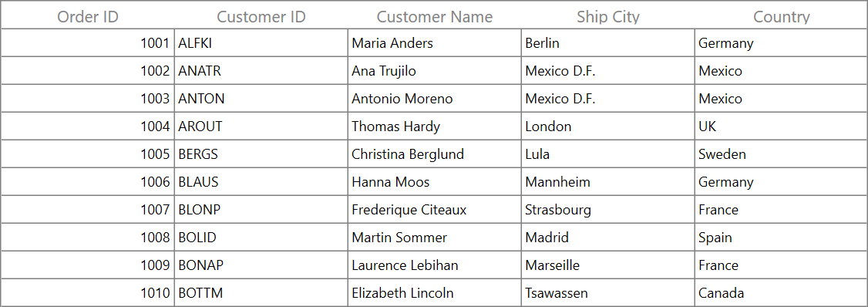868x307 pixels.
Task: Click the ALFKI customer ID cell
Action: tap(261, 42)
